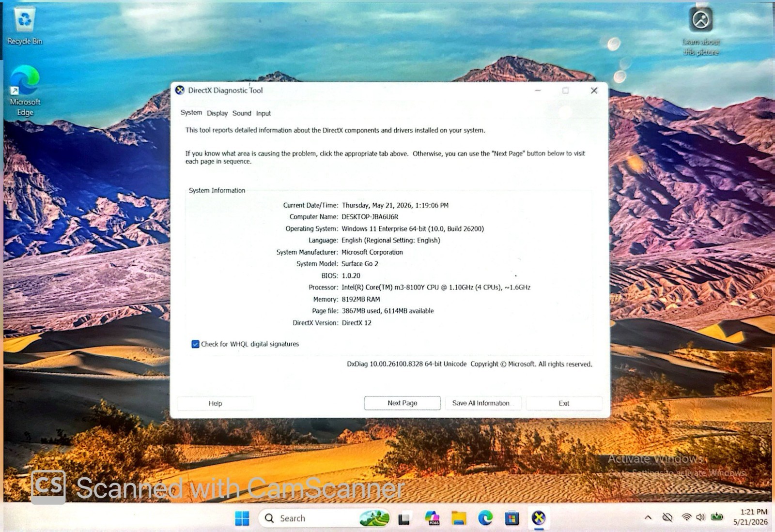Switch to the Sound tab
The height and width of the screenshot is (532, 775).
(x=242, y=113)
